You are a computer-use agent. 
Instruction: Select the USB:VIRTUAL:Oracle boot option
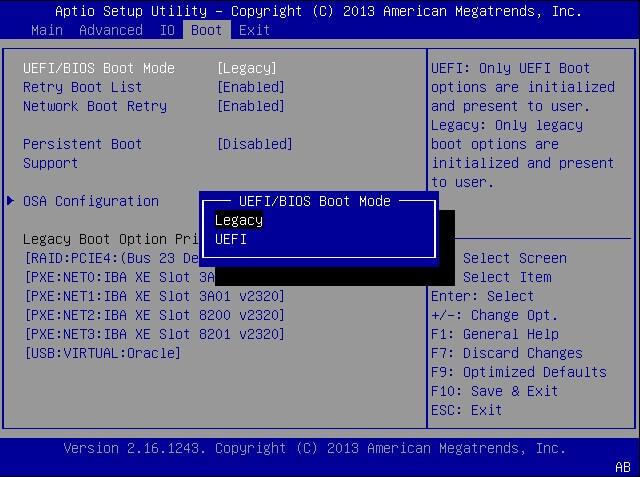tap(102, 353)
